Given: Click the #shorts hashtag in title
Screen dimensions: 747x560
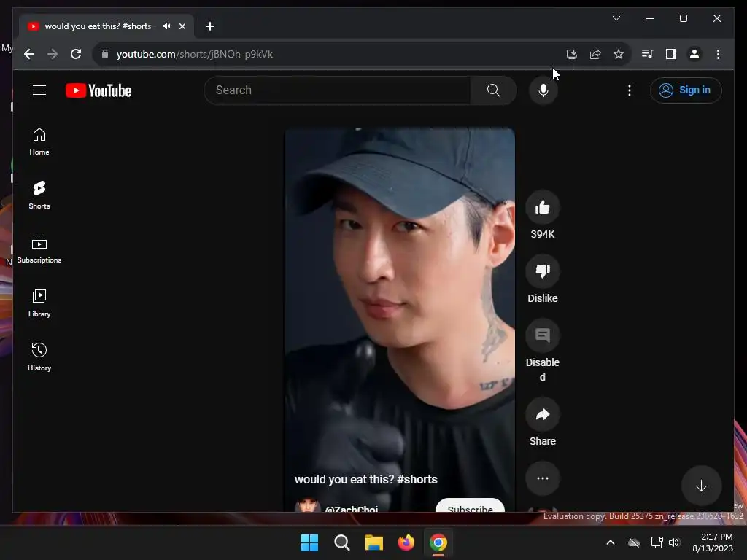Looking at the screenshot, I should (x=417, y=479).
